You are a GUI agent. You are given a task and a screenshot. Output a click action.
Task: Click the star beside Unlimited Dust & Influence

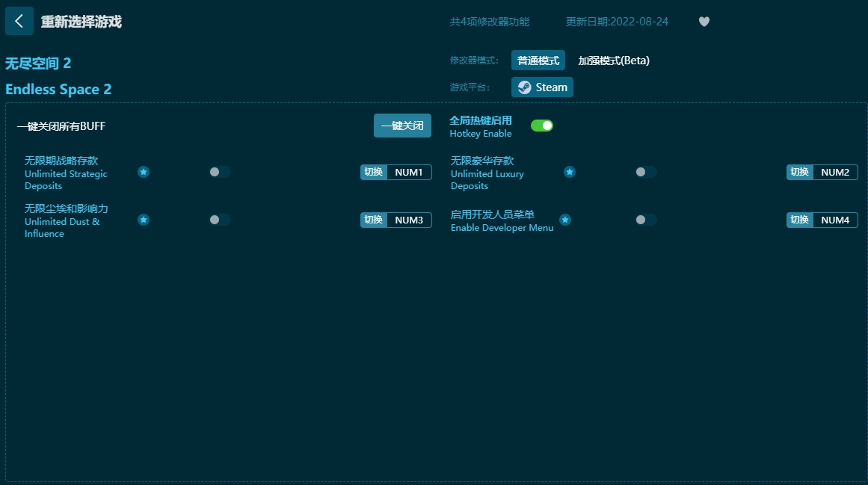tap(144, 220)
